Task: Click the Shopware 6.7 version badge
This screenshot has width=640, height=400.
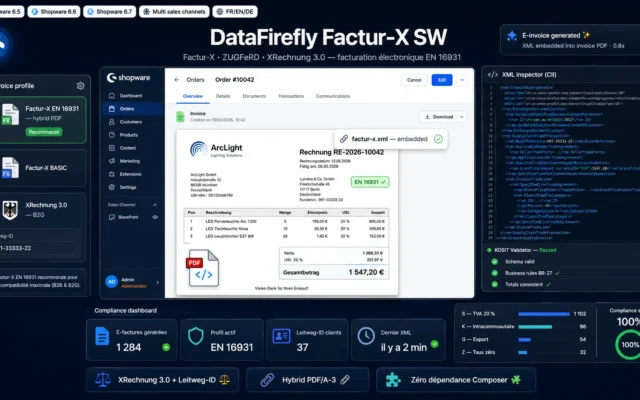Action: tap(109, 11)
